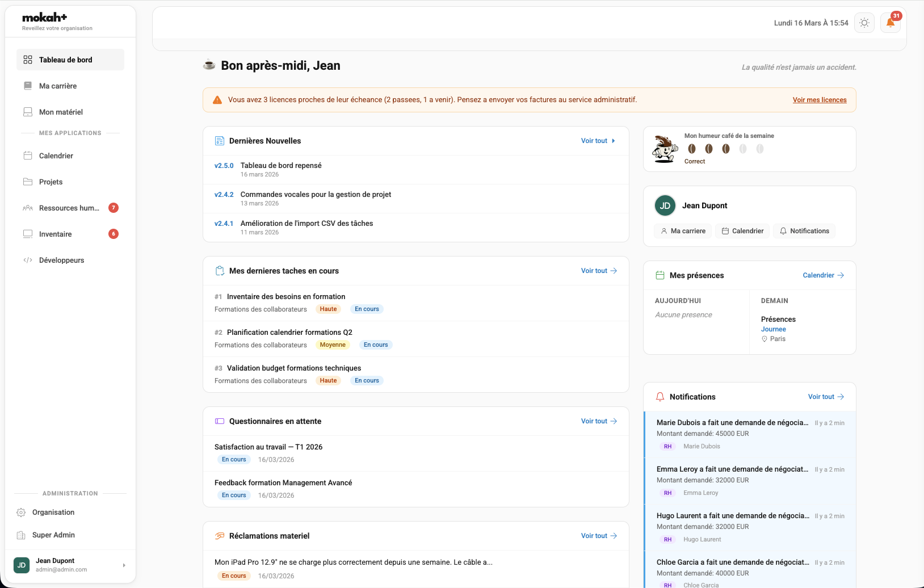Click the Mon matériel laptop icon
Screen dimensions: 924x588
(x=28, y=112)
